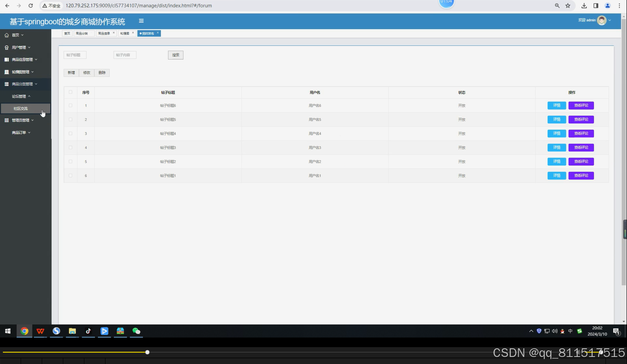
Task: Click the browser back arrow
Action: 7,6
